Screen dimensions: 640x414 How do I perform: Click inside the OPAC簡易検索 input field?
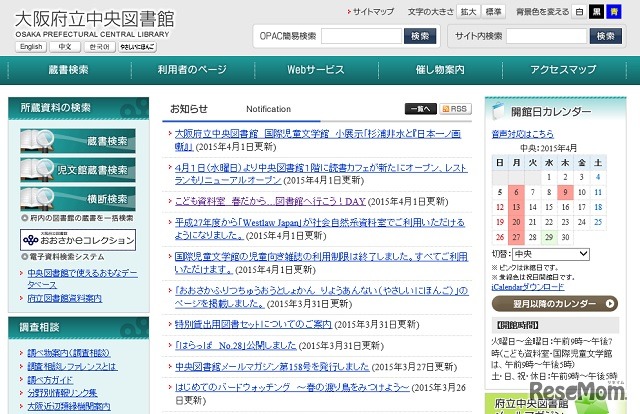(362, 36)
